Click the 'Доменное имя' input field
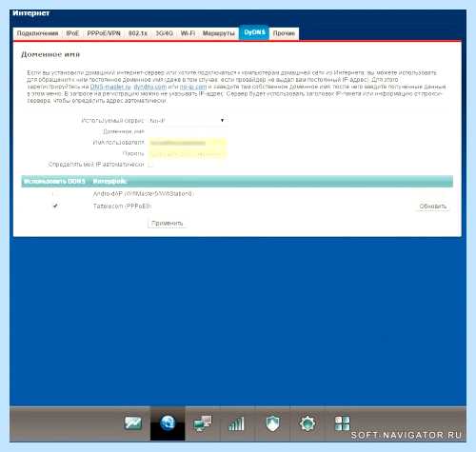Screen dimensions: 476x452 188,131
